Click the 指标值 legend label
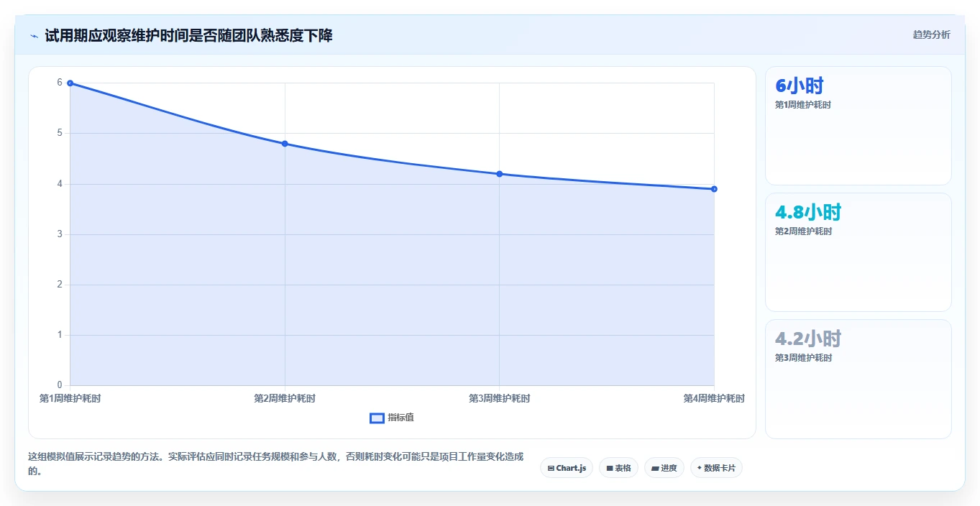This screenshot has width=980, height=506. (x=400, y=418)
